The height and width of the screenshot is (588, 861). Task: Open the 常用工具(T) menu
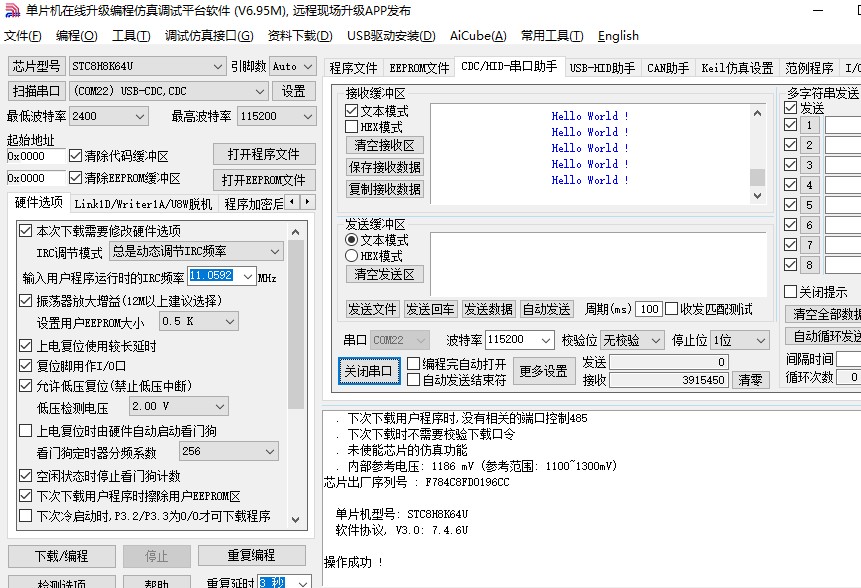point(552,36)
